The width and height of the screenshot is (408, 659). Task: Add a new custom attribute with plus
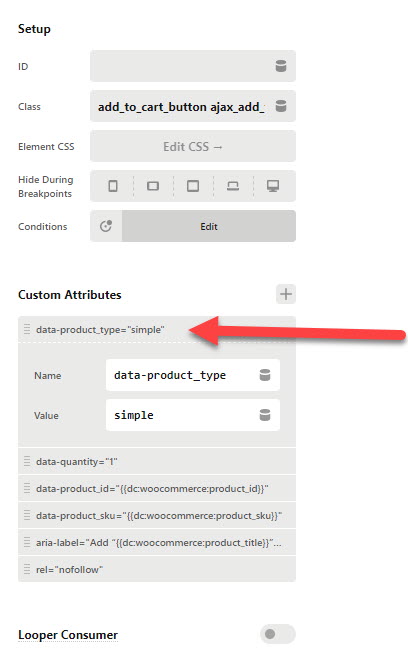coord(286,294)
